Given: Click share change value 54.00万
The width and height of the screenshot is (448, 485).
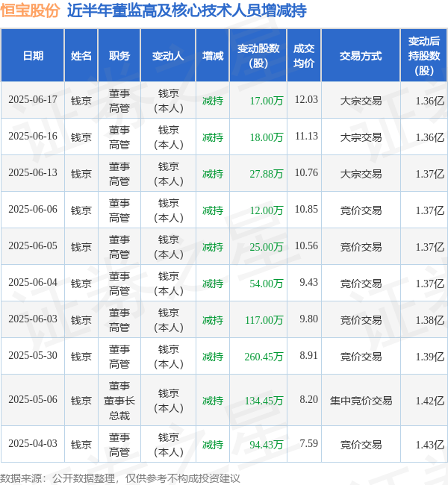Looking at the screenshot, I should 267,284.
